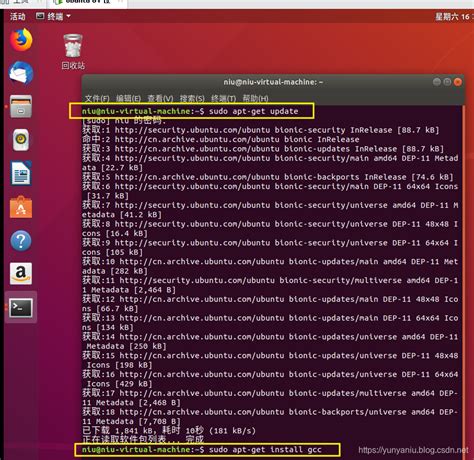Click the 获取:5 bionic-backports InRelease line
Screen dimensions: 474x460
coord(268,177)
